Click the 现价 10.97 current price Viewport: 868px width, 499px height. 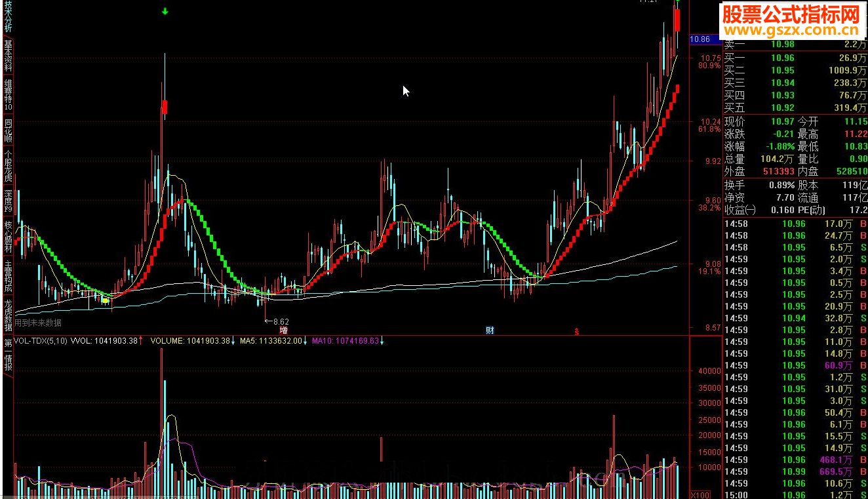pyautogui.click(x=782, y=121)
